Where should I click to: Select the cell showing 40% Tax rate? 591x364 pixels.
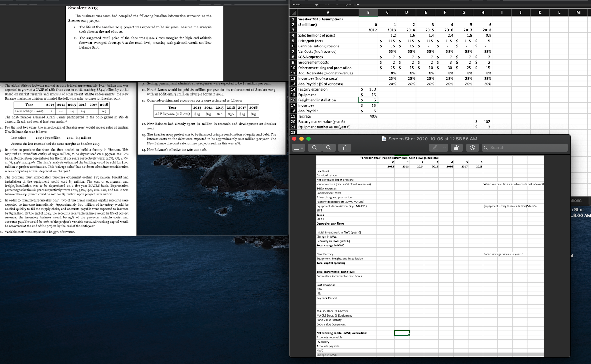(368, 116)
